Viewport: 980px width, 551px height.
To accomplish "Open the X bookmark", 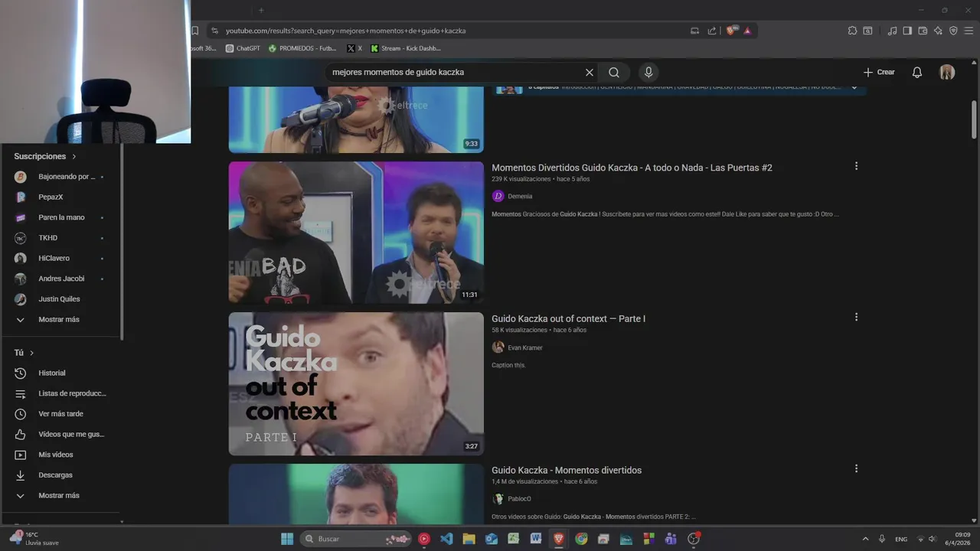I will [x=354, y=48].
